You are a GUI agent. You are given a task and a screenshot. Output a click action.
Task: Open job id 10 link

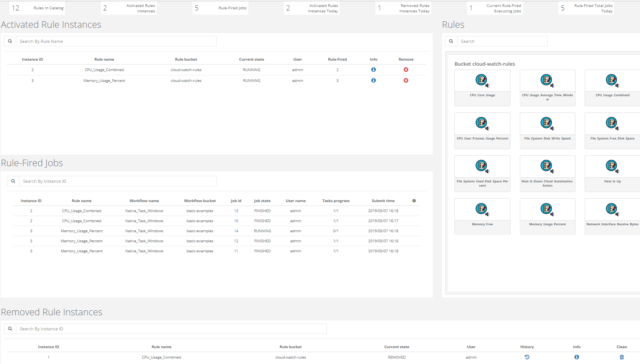click(x=236, y=221)
